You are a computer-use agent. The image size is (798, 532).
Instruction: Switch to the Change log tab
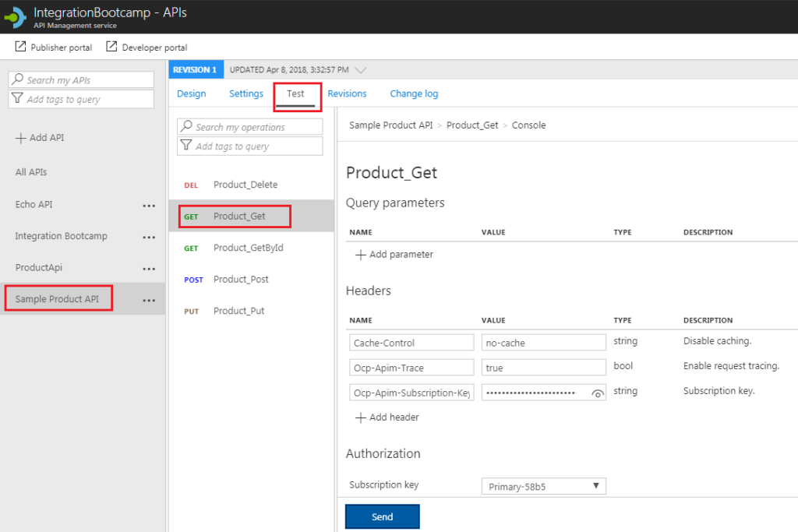pyautogui.click(x=414, y=93)
